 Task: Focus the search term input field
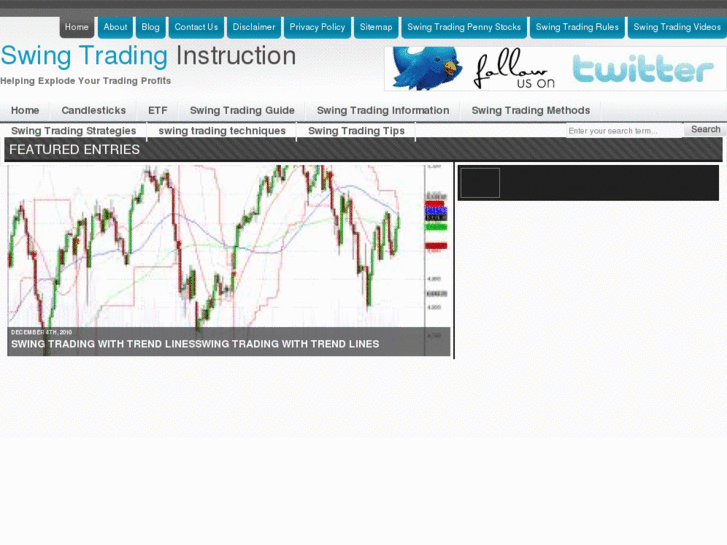click(x=624, y=131)
